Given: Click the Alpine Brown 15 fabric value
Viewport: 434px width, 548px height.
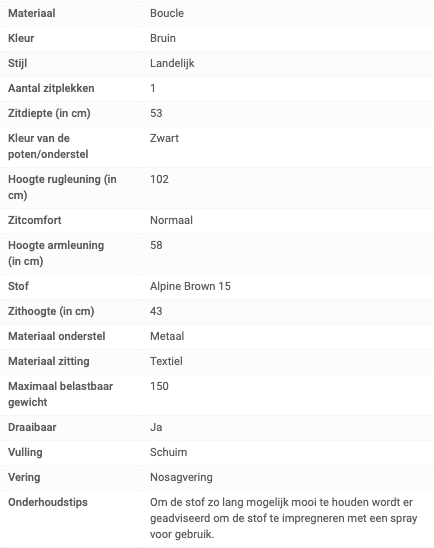Looking at the screenshot, I should tap(190, 286).
